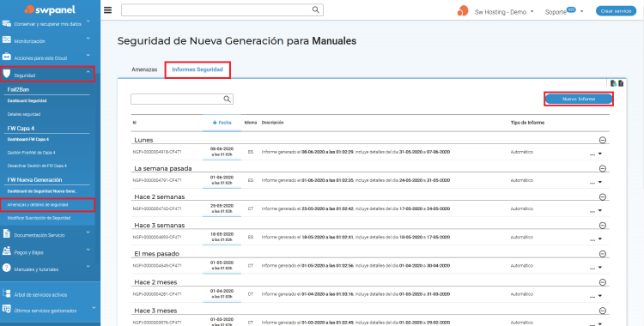
Task: Sort by Descripción column header
Action: (272, 123)
